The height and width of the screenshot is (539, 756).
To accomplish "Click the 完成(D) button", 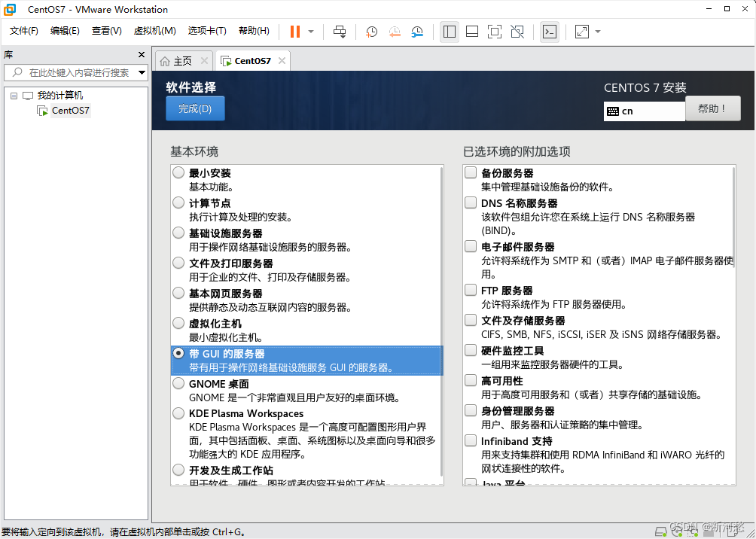I will pos(194,108).
